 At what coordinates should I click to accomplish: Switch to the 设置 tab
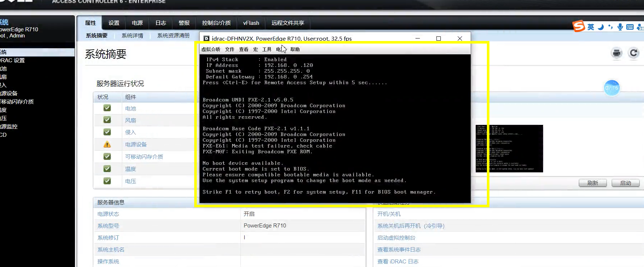[x=114, y=23]
